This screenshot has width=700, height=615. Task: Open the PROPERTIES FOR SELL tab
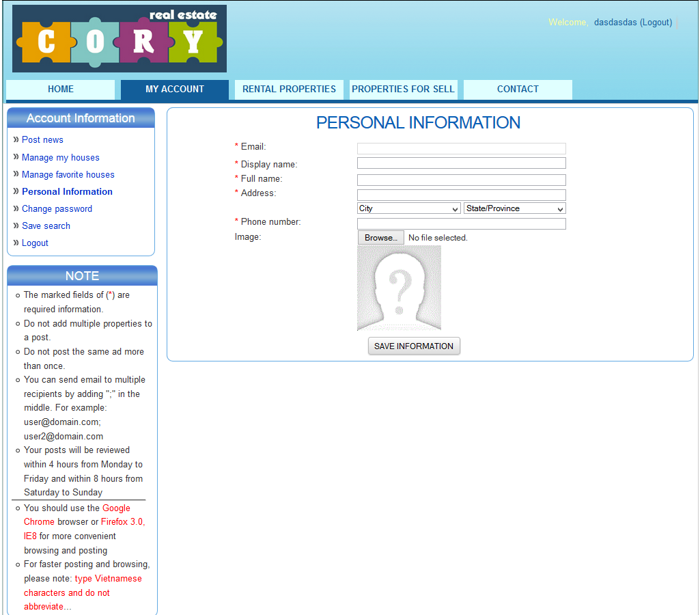tap(403, 89)
